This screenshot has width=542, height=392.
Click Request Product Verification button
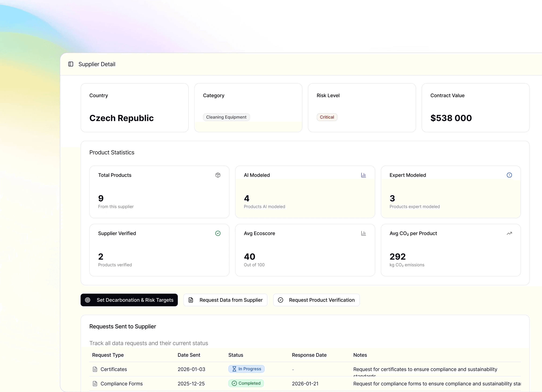click(316, 300)
